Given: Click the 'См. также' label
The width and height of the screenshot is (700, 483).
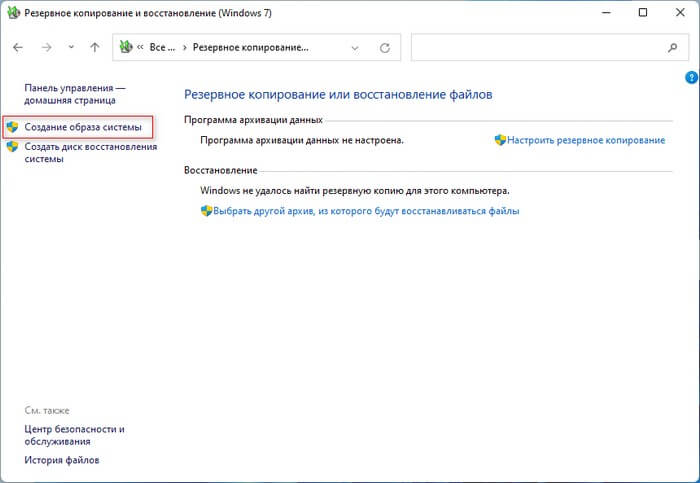Looking at the screenshot, I should (x=47, y=411).
